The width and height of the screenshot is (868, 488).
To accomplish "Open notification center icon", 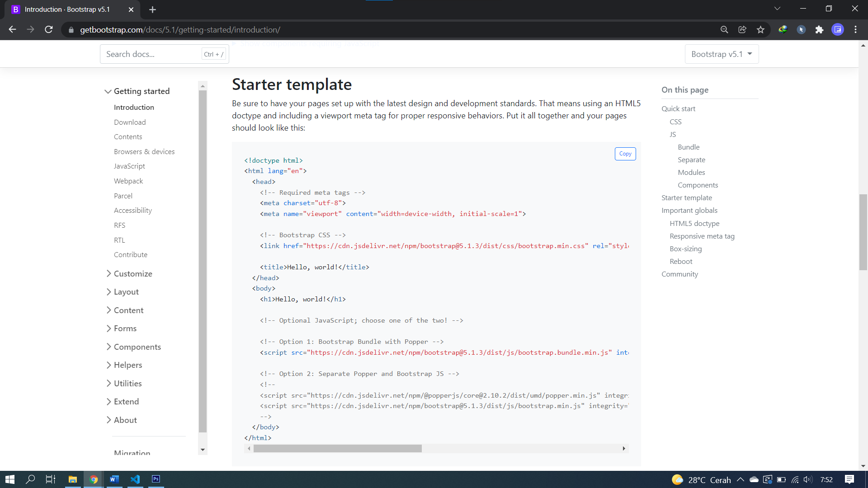I will [849, 479].
